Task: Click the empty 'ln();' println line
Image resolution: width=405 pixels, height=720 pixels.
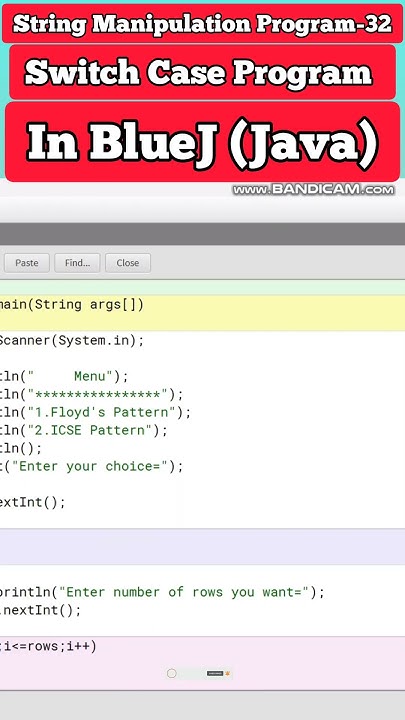Action: point(21,448)
